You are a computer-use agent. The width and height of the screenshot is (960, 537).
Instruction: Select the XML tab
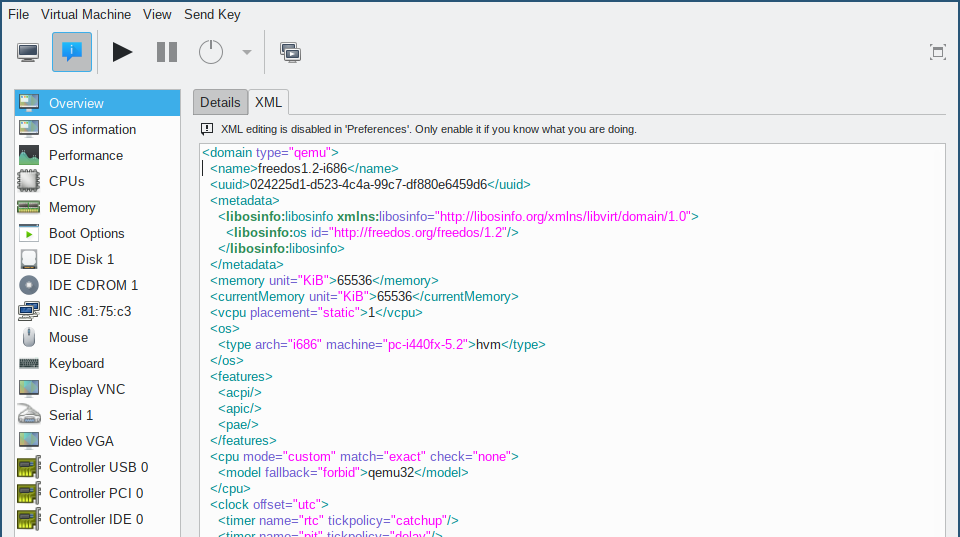point(268,102)
